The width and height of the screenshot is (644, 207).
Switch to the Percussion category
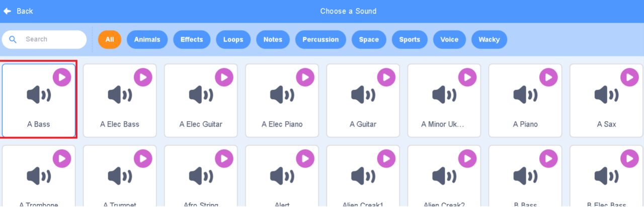click(320, 40)
